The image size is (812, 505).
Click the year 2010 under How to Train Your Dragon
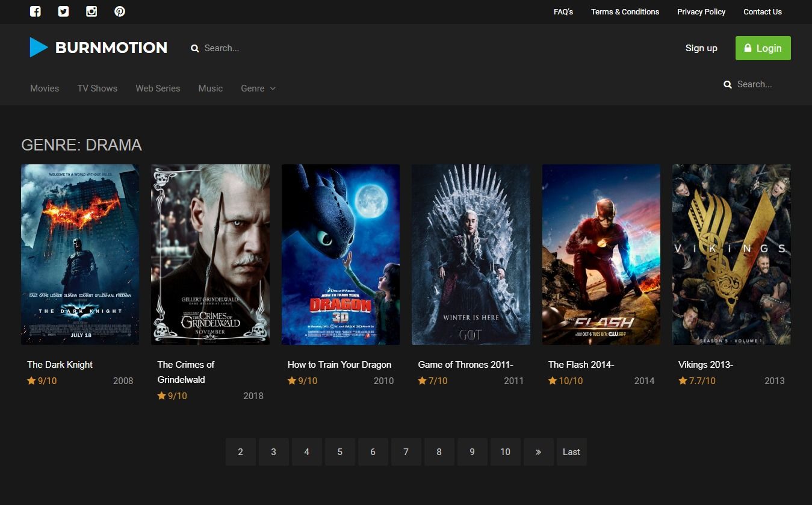[x=383, y=381]
